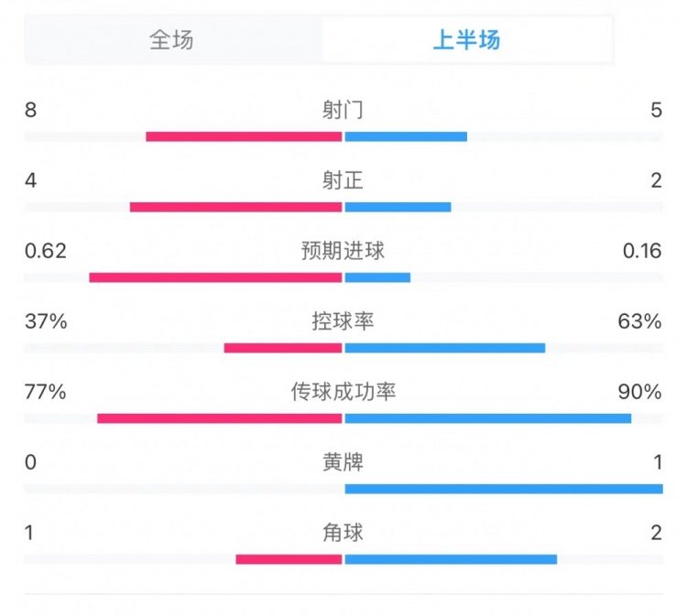This screenshot has width=687, height=616.
Task: Click the 90% pass accuracy value
Action: (x=639, y=392)
